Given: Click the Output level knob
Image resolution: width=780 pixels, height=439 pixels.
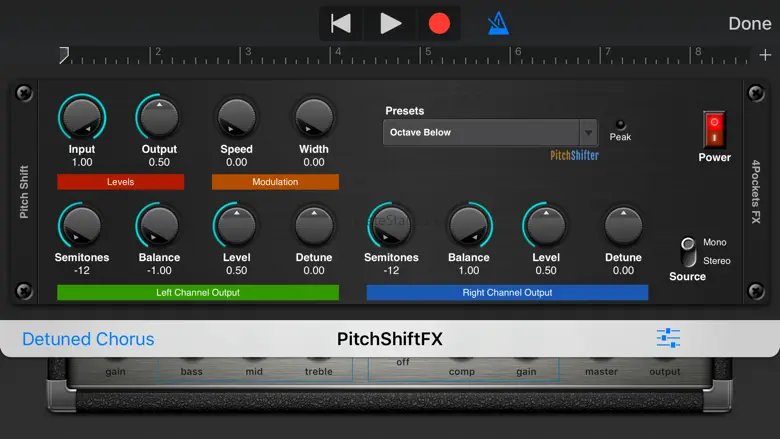Looking at the screenshot, I should point(158,118).
